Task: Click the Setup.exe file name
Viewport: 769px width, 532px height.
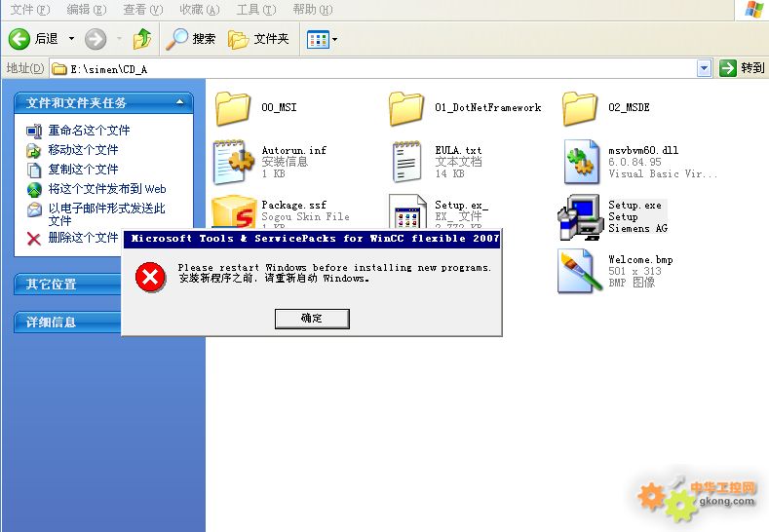Action: coord(634,205)
